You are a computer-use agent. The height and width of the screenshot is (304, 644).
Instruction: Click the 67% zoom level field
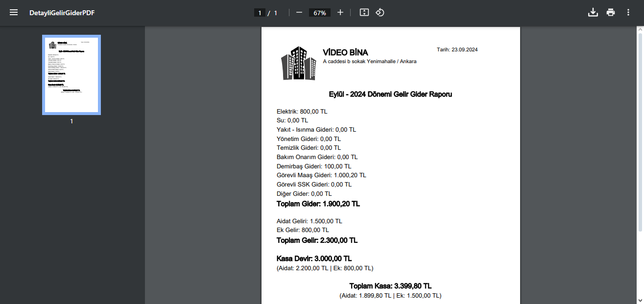pyautogui.click(x=320, y=13)
